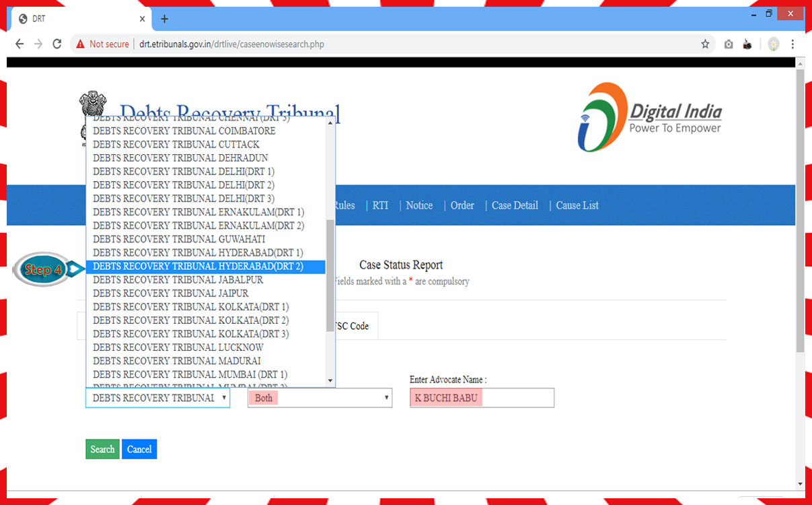The height and width of the screenshot is (505, 812).
Task: Go back to the previous page
Action: (x=20, y=44)
